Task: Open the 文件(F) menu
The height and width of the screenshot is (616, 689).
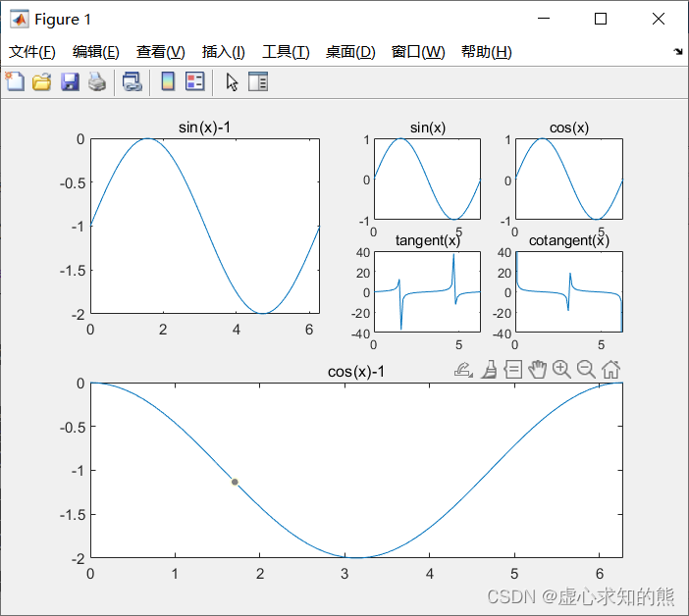Action: [x=32, y=52]
